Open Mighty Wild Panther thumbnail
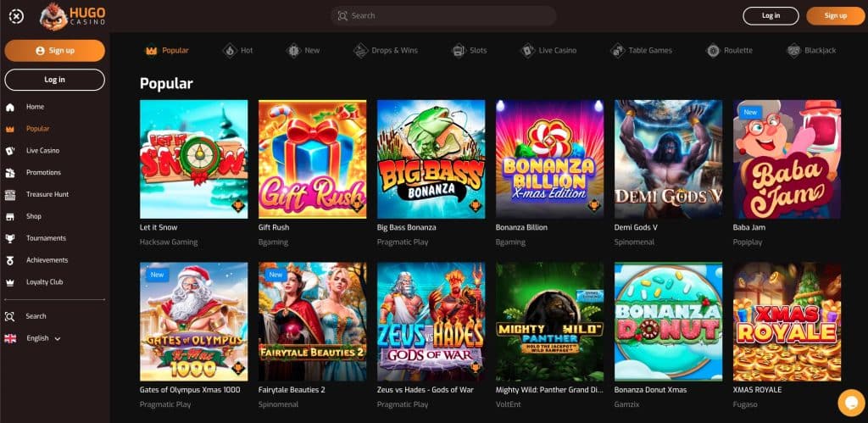The image size is (868, 423). pyautogui.click(x=549, y=321)
